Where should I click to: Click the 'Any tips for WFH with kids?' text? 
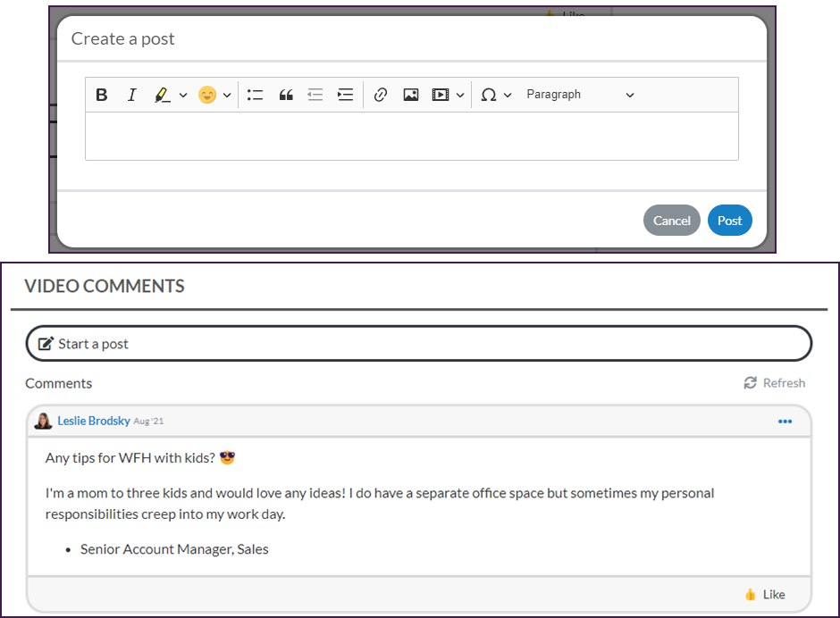point(130,458)
